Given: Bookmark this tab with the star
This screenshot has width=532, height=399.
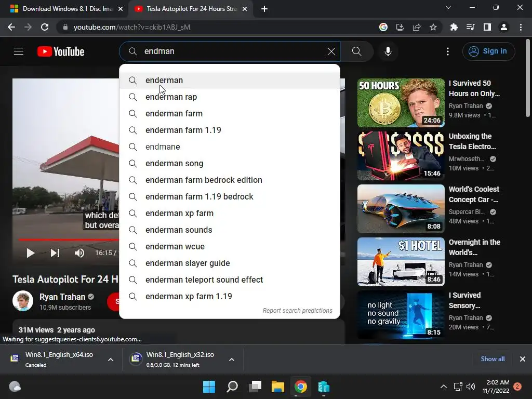Looking at the screenshot, I should (x=433, y=27).
